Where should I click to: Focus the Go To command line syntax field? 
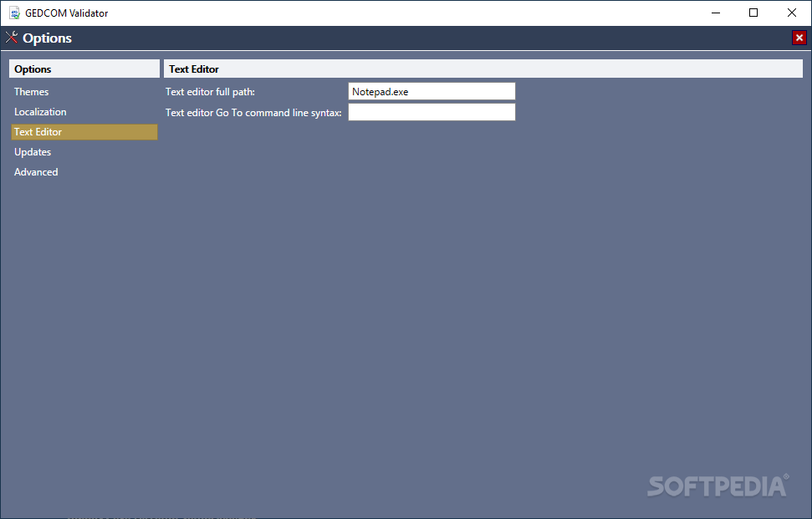(x=432, y=112)
